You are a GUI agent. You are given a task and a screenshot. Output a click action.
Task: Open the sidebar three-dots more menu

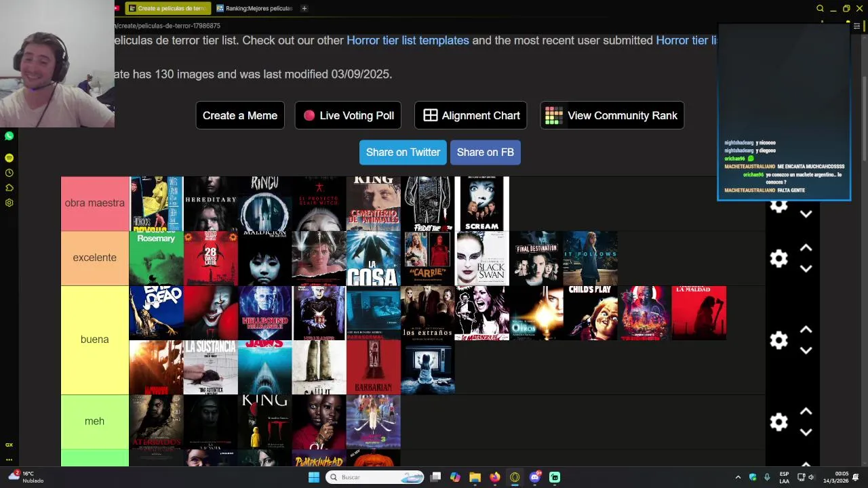9,460
